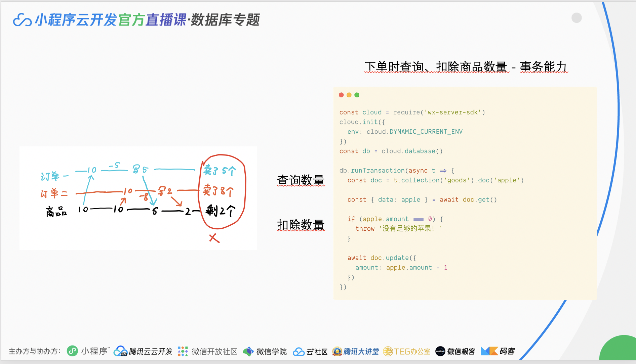Viewport: 636px width, 364px height.
Task: Click the 查询数量 label
Action: [301, 180]
